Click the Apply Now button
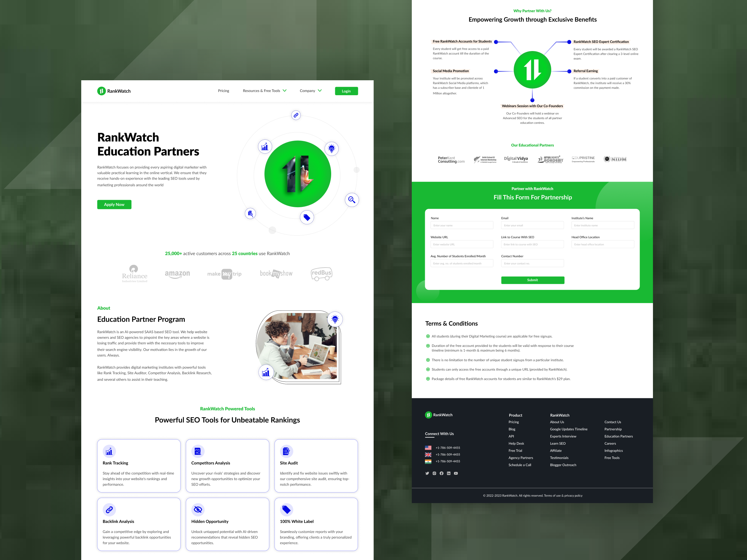 tap(114, 204)
